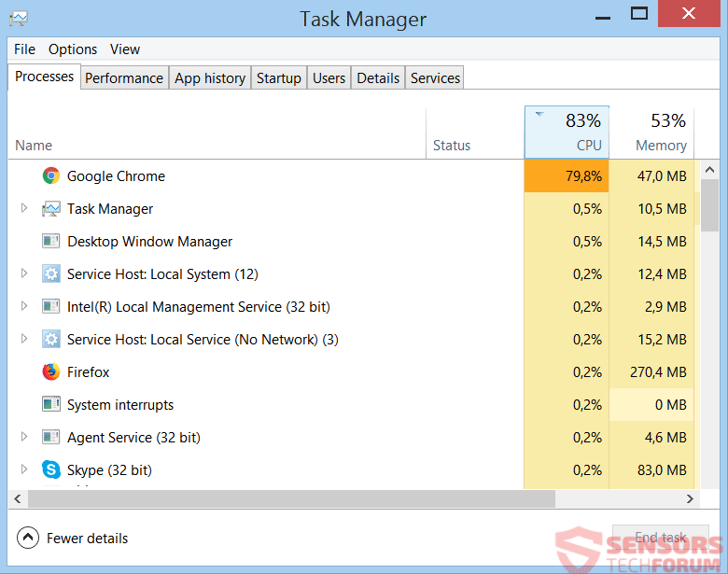The width and height of the screenshot is (728, 574).
Task: Sort by the Name column header
Action: pos(217,133)
